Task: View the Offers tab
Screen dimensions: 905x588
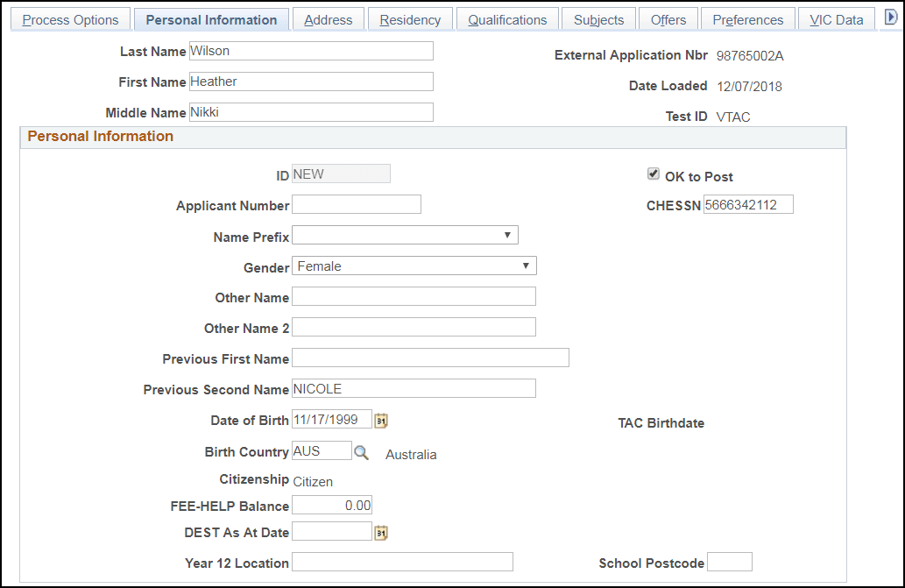Action: tap(668, 18)
